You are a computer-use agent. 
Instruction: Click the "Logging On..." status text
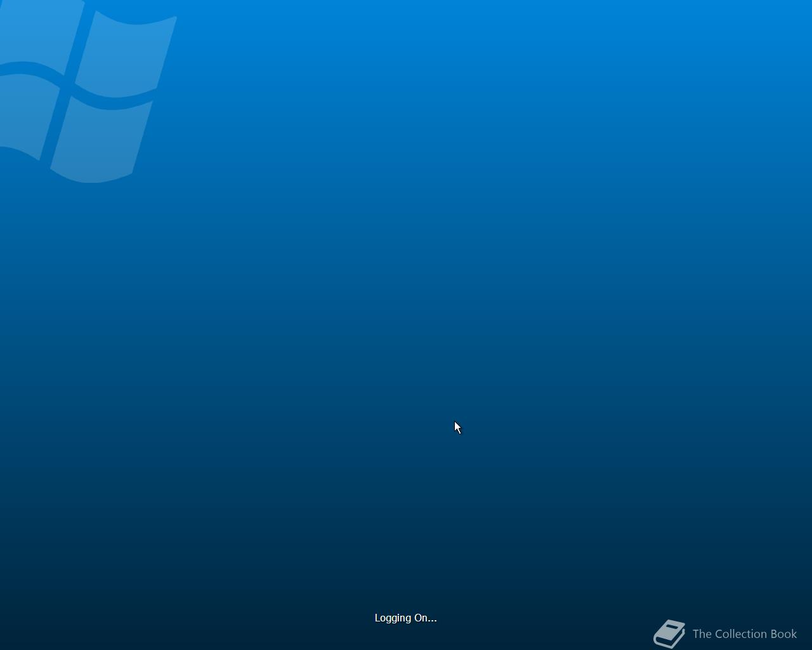click(x=405, y=618)
